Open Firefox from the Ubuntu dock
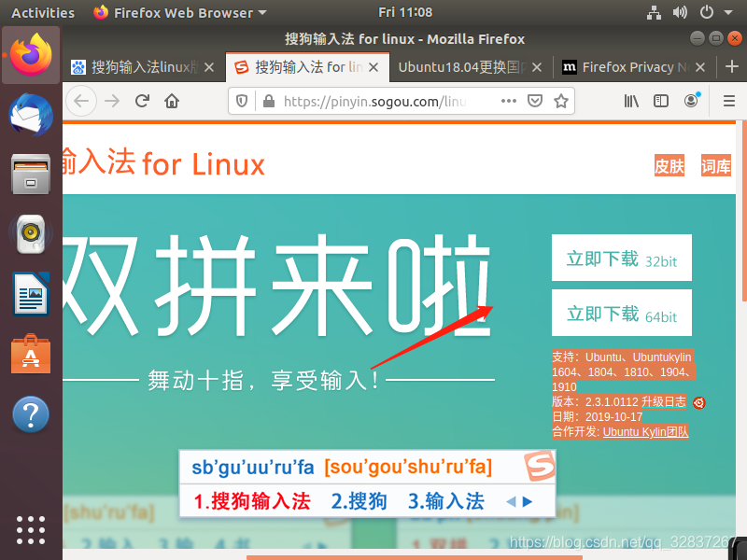The image size is (747, 560). point(31,55)
